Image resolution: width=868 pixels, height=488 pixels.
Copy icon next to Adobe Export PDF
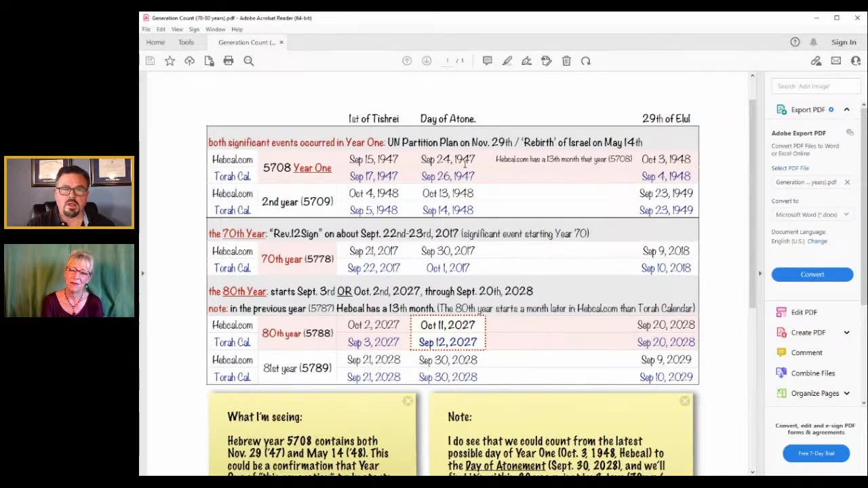coord(850,133)
